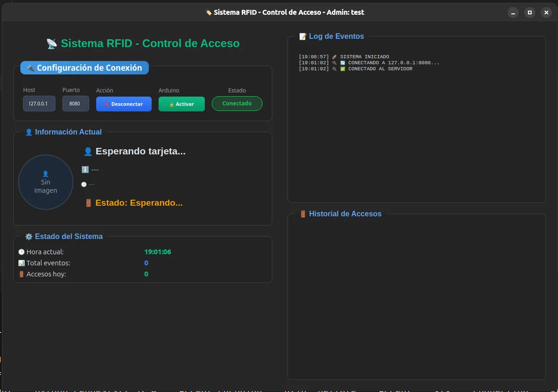Click the Sin Imagen photo placeholder
The image size is (558, 392).
(x=46, y=182)
